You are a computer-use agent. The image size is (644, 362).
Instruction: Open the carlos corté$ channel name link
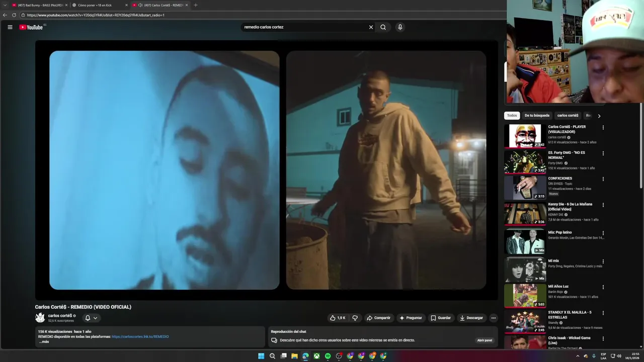(x=60, y=316)
